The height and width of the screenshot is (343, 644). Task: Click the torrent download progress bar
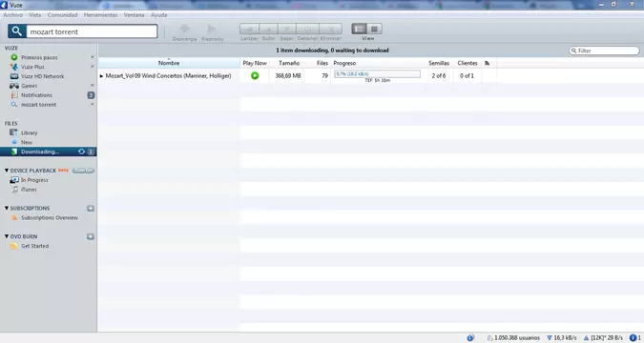point(378,74)
